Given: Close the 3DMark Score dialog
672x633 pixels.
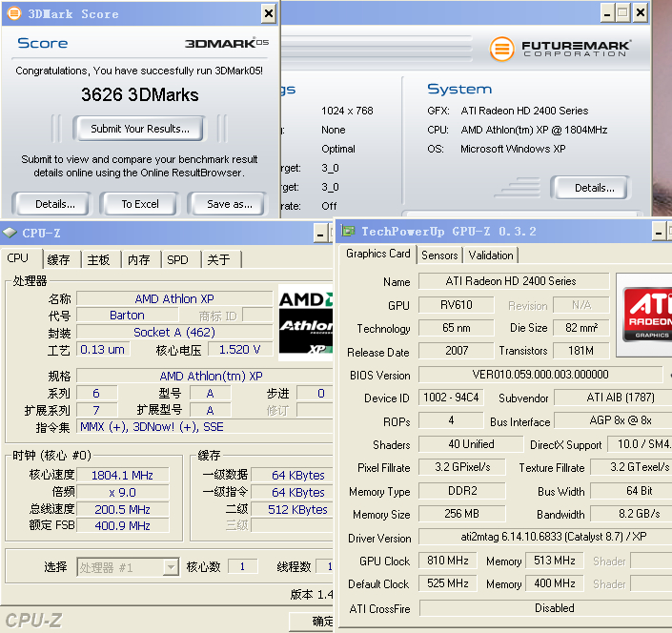Looking at the screenshot, I should coord(268,13).
